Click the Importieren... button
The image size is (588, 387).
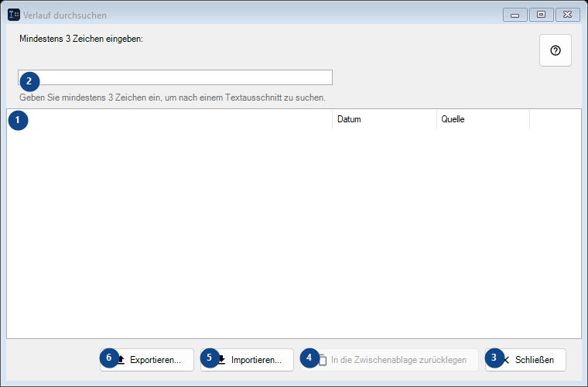click(247, 360)
